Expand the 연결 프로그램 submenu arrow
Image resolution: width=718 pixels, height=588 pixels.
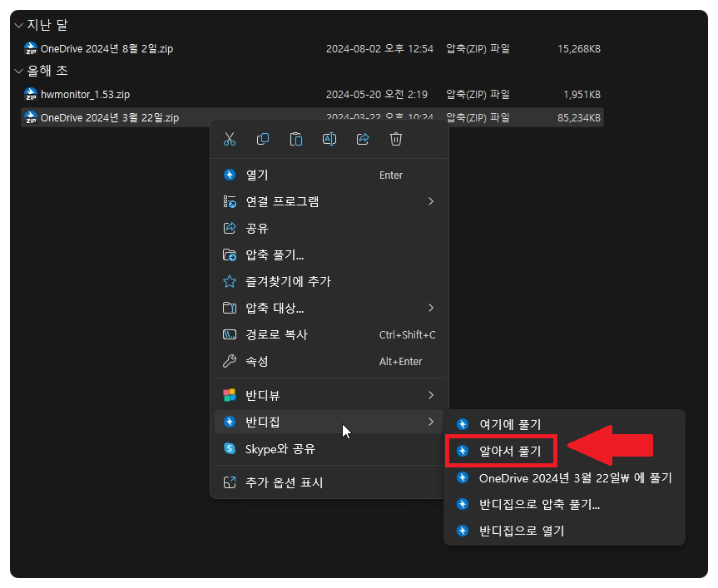pos(431,201)
